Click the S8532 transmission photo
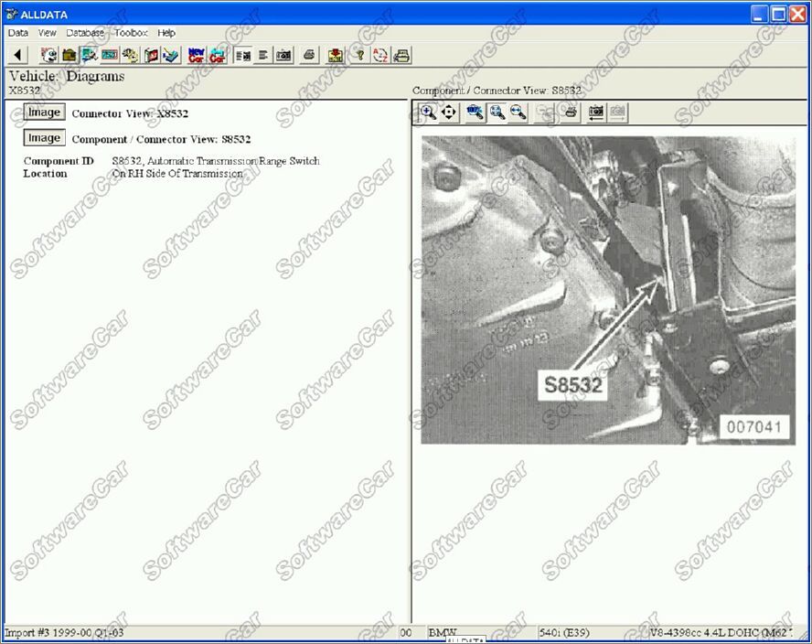 click(607, 290)
